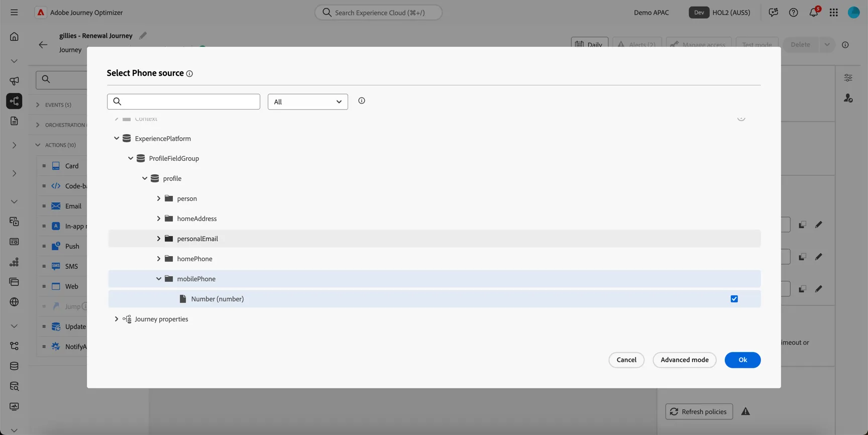868x435 pixels.
Task: Focus the phone source search field
Action: click(183, 101)
